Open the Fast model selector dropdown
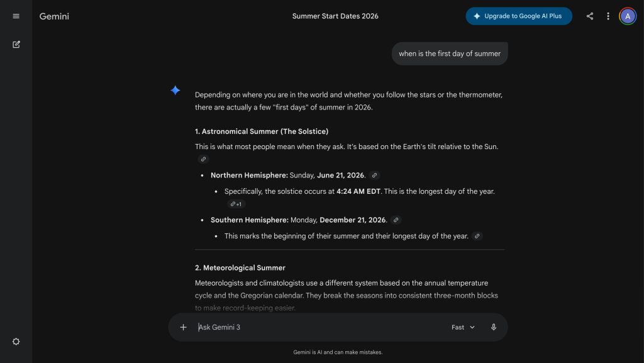 pyautogui.click(x=463, y=327)
